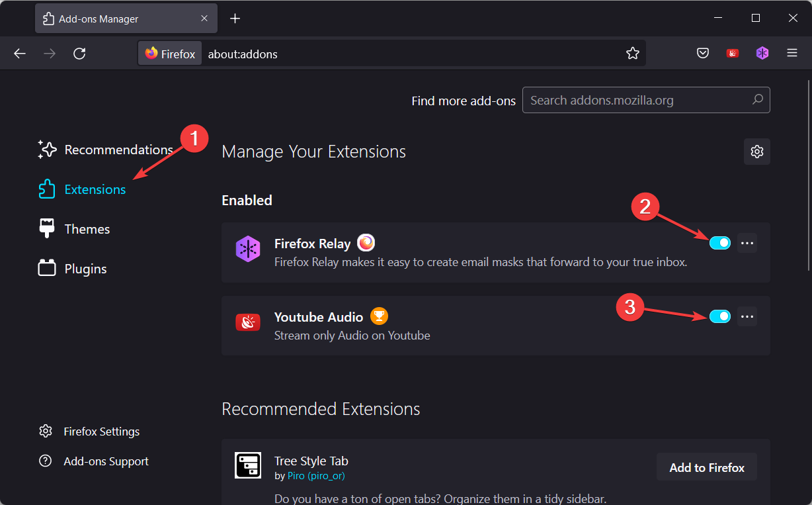Open more options for Firefox Relay
Image resolution: width=812 pixels, height=505 pixels.
[747, 243]
